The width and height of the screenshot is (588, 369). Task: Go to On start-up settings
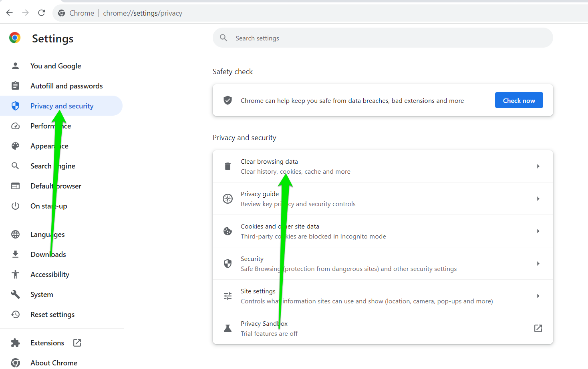click(x=61, y=206)
